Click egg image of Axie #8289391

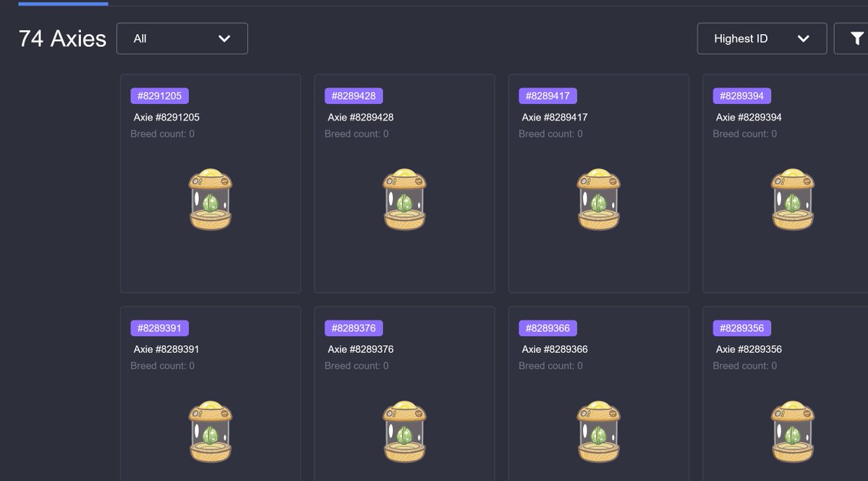tap(210, 431)
